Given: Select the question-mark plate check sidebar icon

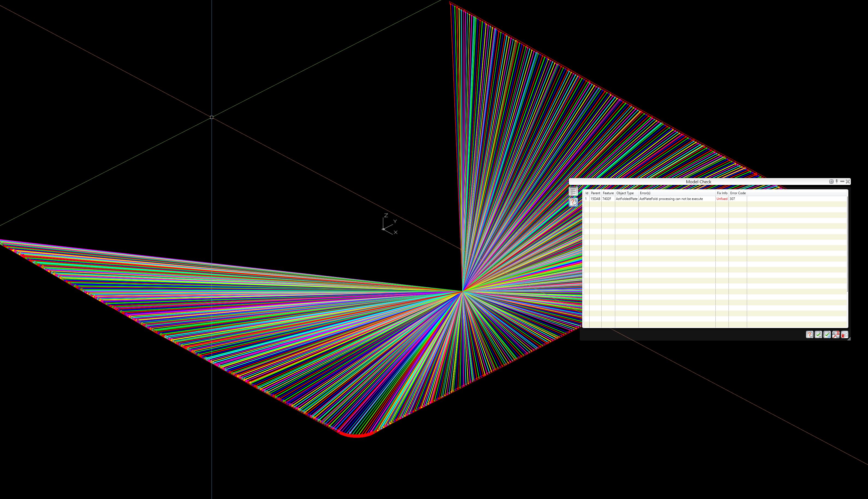Looking at the screenshot, I should pyautogui.click(x=573, y=202).
